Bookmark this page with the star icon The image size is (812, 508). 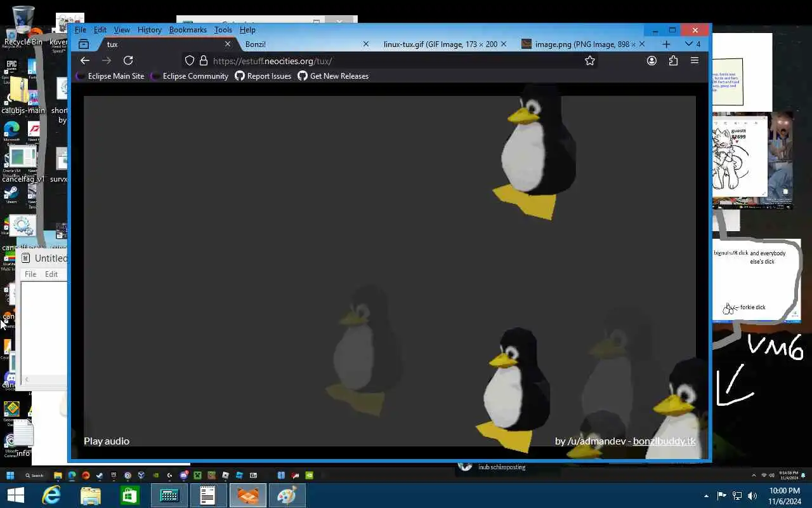pos(590,61)
